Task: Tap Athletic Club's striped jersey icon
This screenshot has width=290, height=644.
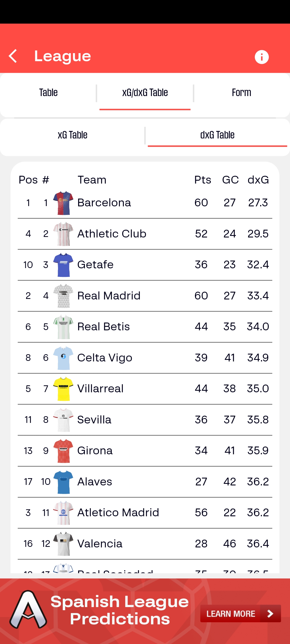Action: [63, 234]
